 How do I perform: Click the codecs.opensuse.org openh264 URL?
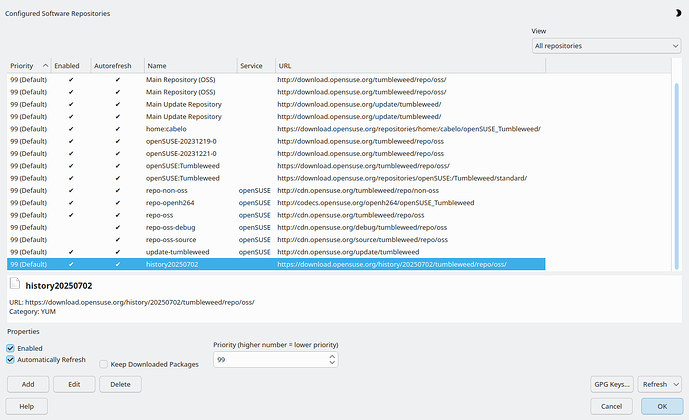coord(376,203)
